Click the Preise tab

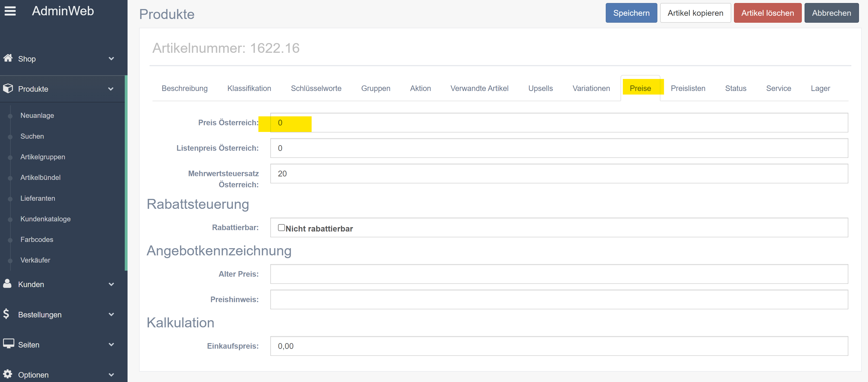[x=640, y=88]
